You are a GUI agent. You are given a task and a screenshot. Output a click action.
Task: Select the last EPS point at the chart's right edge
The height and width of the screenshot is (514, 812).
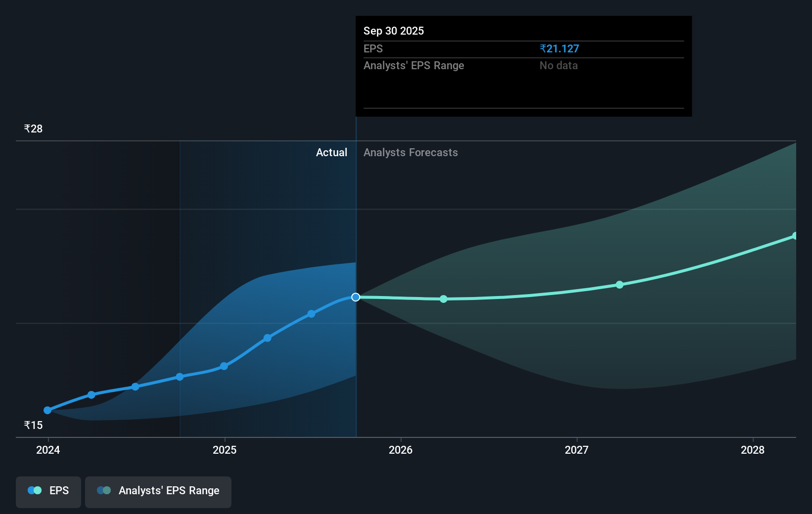pos(795,236)
